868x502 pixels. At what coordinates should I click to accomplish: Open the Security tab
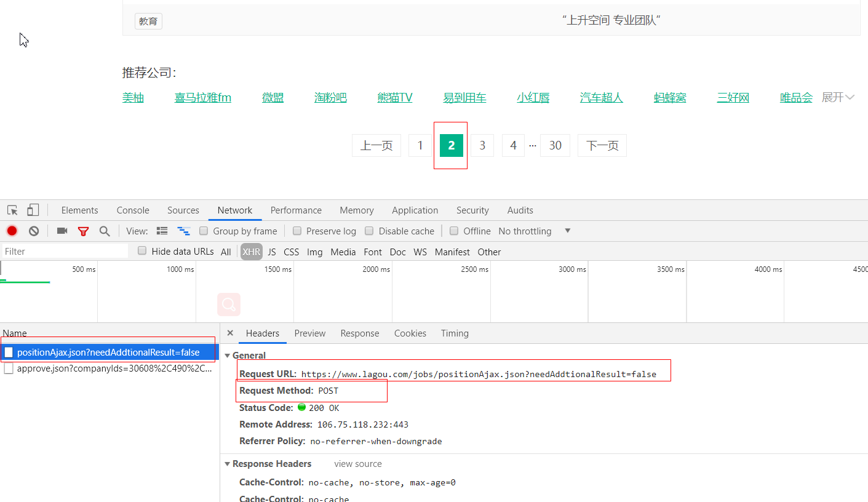(472, 210)
